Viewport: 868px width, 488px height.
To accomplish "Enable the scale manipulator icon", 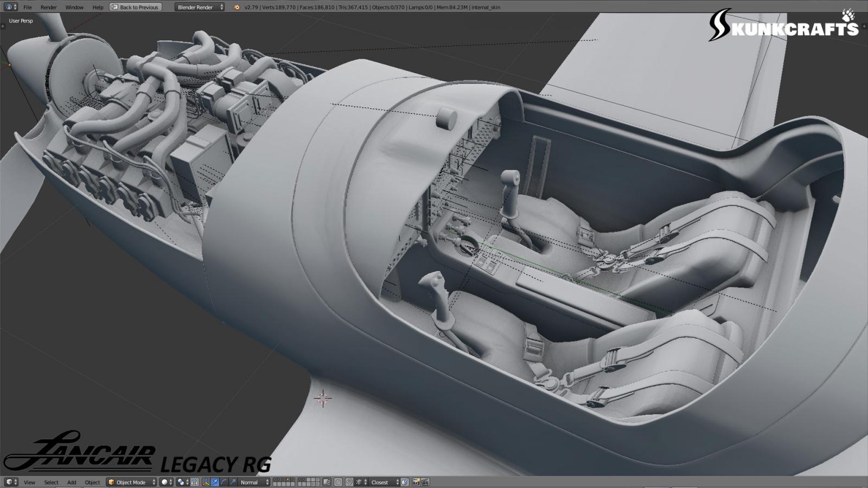I will tap(232, 482).
